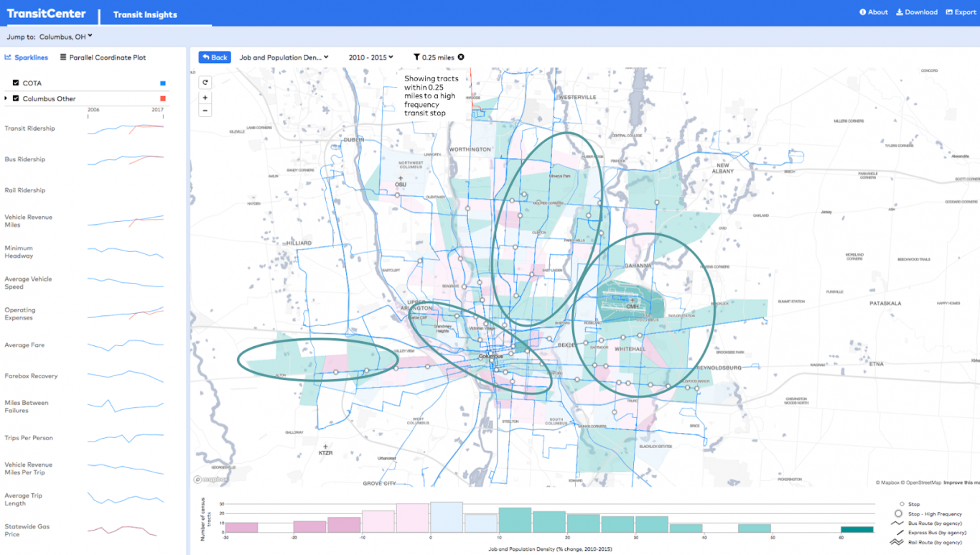The image size is (980, 555).
Task: Click the light blue histogram bar at 0
Action: tap(447, 518)
